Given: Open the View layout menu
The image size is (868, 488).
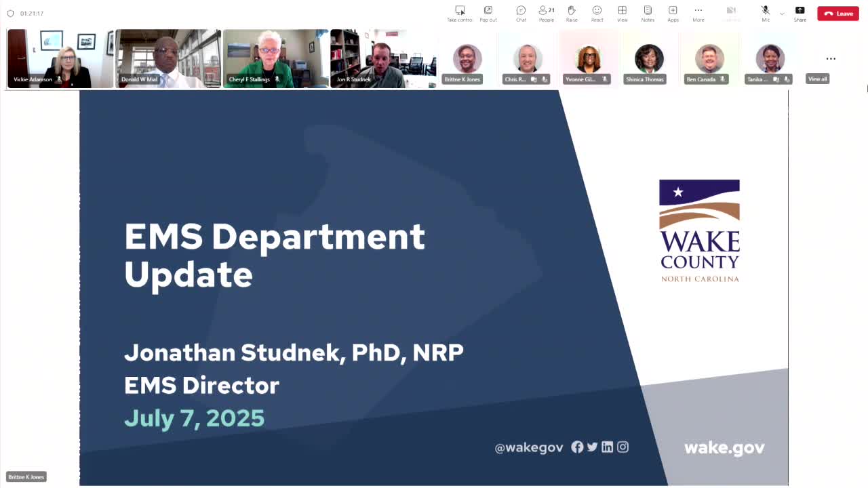Looking at the screenshot, I should [622, 13].
